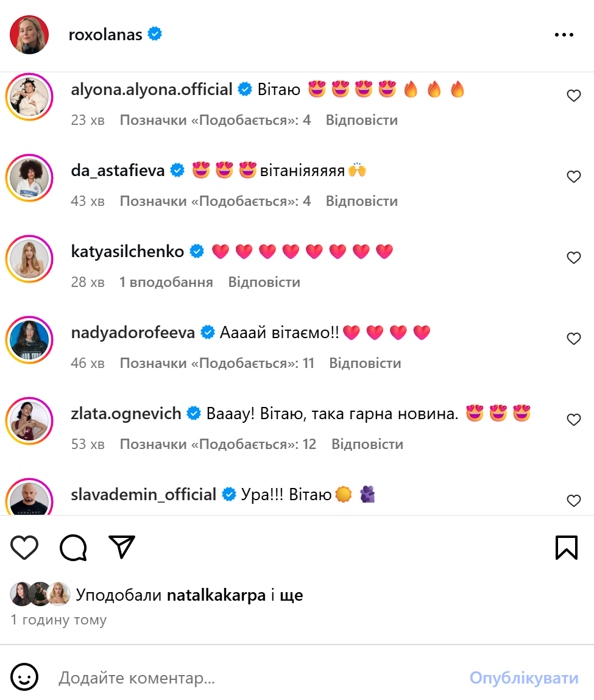Reply to zlata.ognevich's comment
This screenshot has height=700, width=594.
click(x=367, y=444)
